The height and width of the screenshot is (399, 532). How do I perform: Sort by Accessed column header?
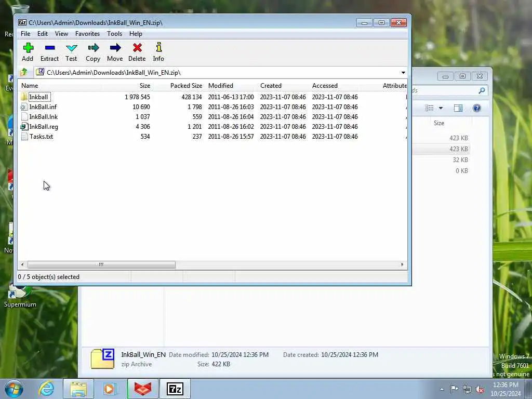point(335,86)
